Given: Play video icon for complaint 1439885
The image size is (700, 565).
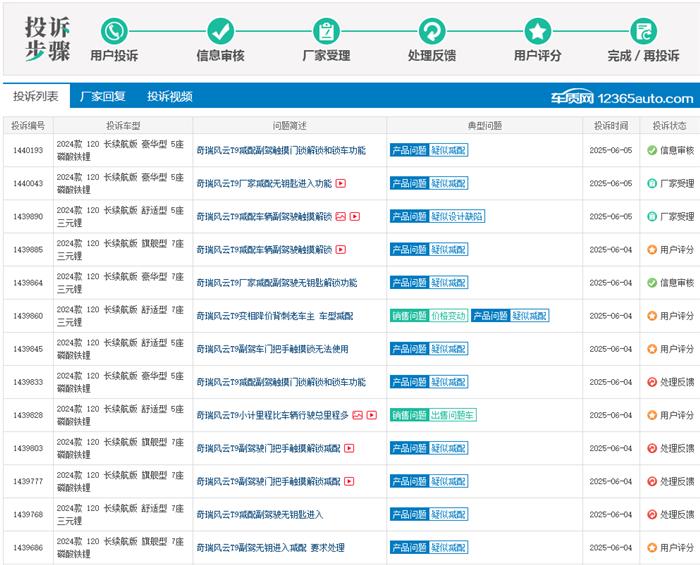Looking at the screenshot, I should [x=341, y=249].
